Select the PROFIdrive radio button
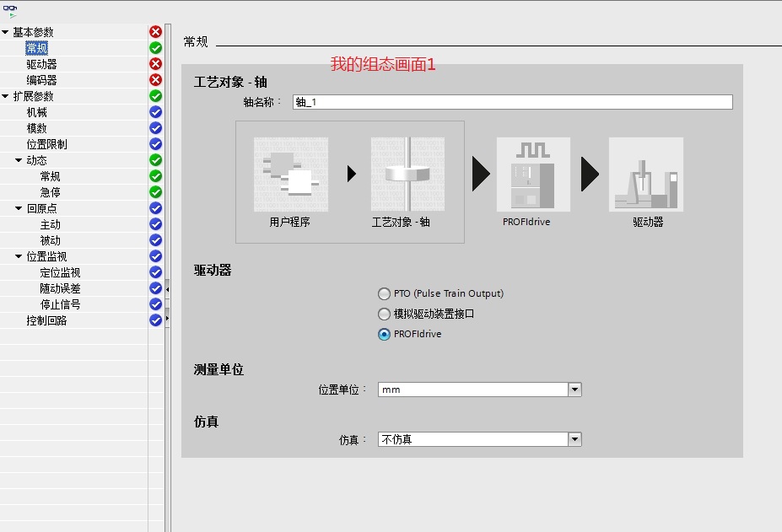Viewport: 782px width, 532px height. coord(385,334)
